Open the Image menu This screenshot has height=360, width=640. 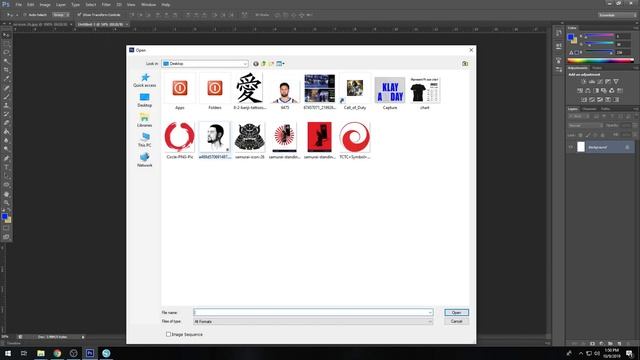[45, 4]
